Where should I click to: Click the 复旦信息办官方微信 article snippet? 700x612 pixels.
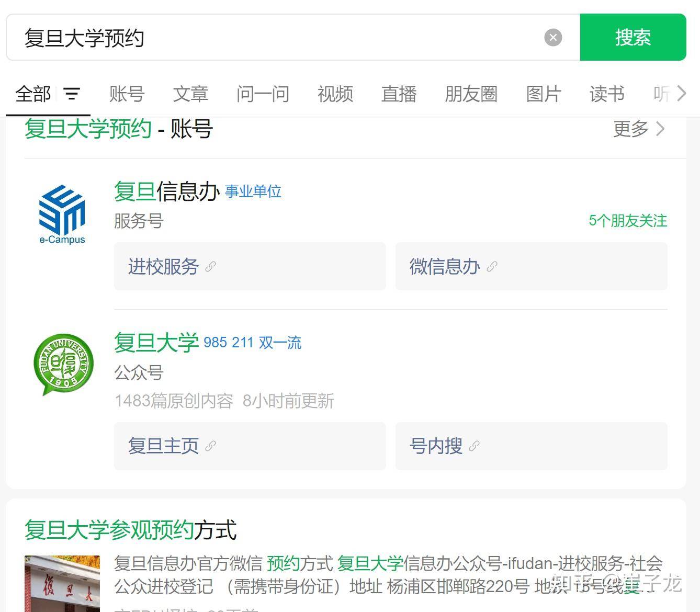tap(389, 575)
